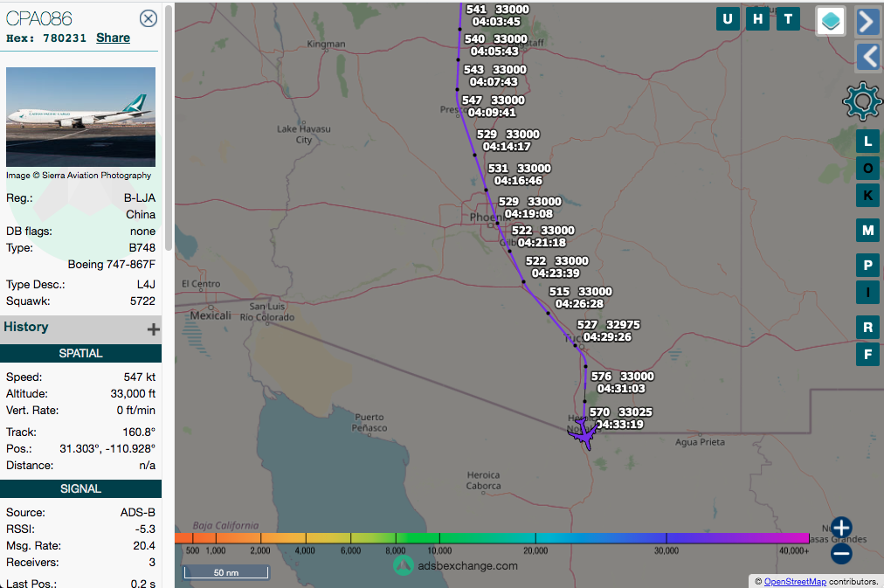Click the track label at 04:14:17
The image size is (884, 588).
(508, 141)
